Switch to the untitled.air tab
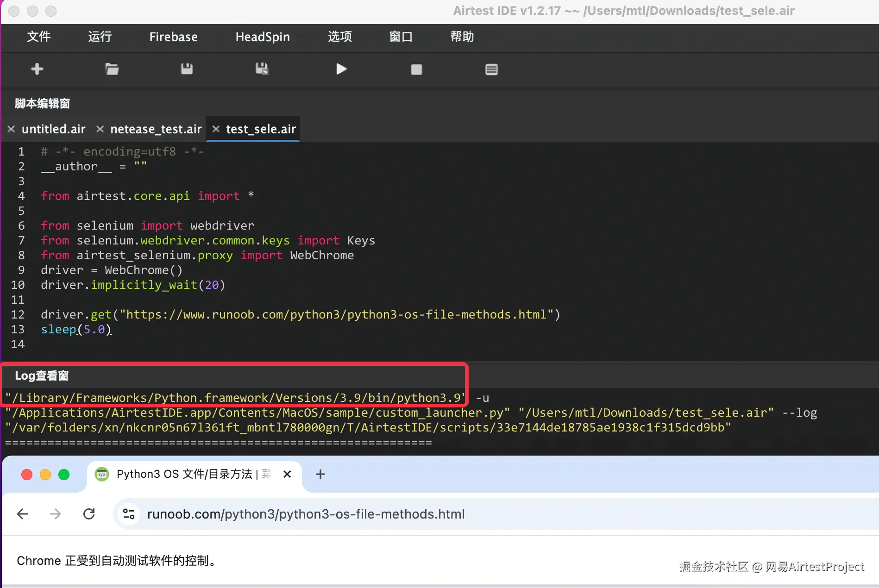 54,129
